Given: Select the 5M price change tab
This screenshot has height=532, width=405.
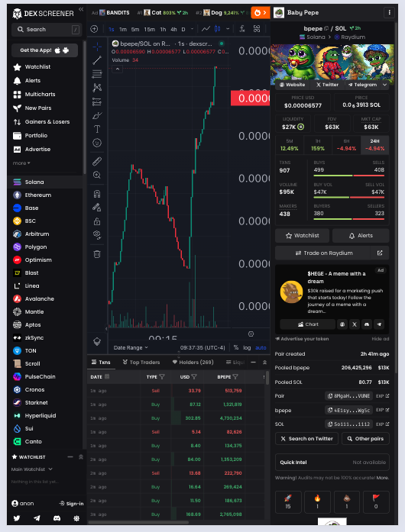Looking at the screenshot, I should point(289,145).
